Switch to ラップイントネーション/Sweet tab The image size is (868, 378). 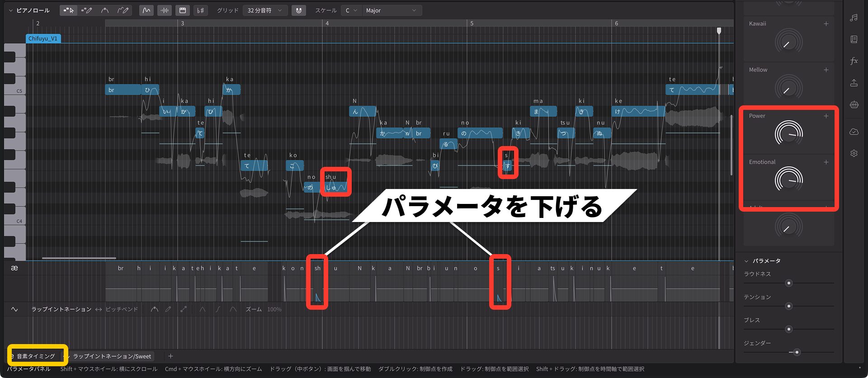click(x=112, y=356)
